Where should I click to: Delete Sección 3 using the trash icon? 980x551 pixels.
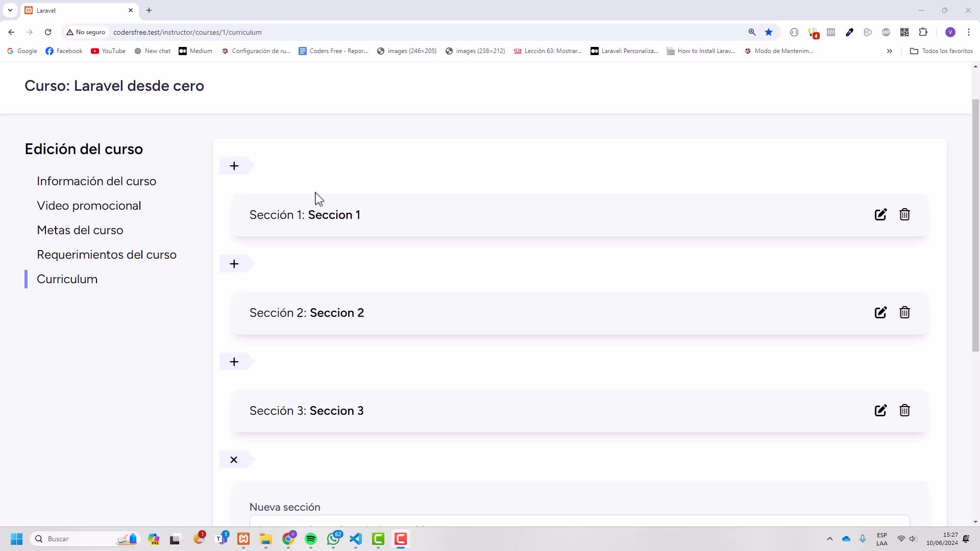pos(904,411)
